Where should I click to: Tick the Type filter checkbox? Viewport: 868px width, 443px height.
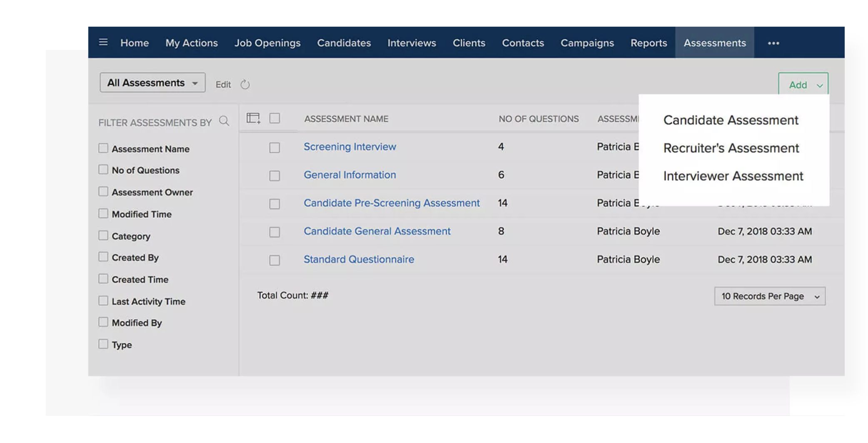click(103, 344)
